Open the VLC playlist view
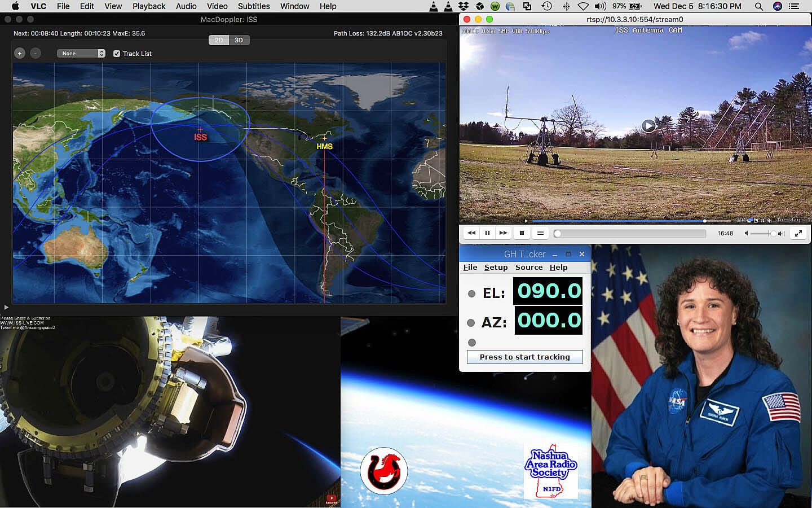Screen dimensions: 812x508 540,233
